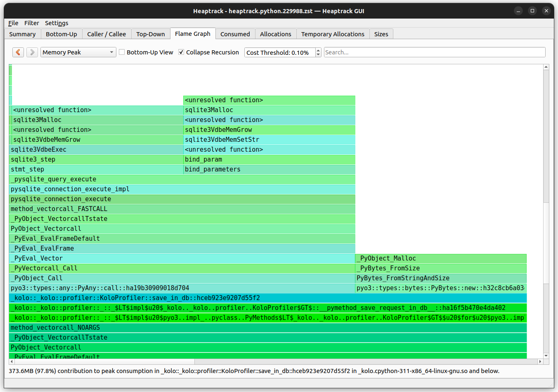Click the back navigation arrow icon

(x=18, y=52)
